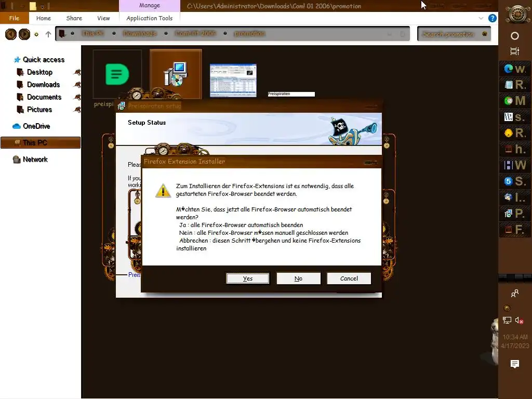Go forward with the Forward arrow button

[24, 34]
